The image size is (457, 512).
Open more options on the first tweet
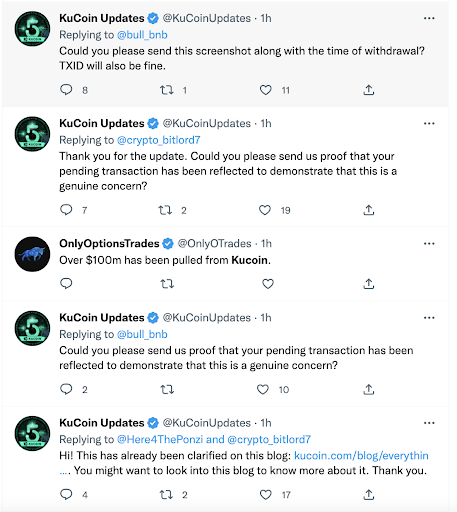[x=429, y=18]
